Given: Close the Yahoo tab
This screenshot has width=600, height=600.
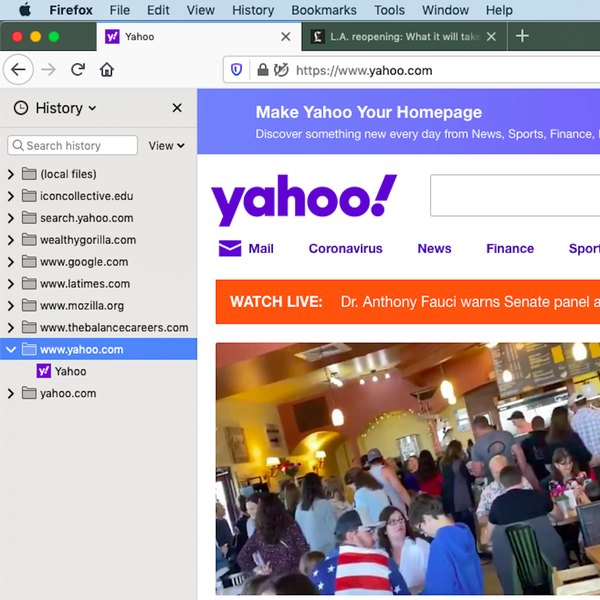Looking at the screenshot, I should pos(285,37).
